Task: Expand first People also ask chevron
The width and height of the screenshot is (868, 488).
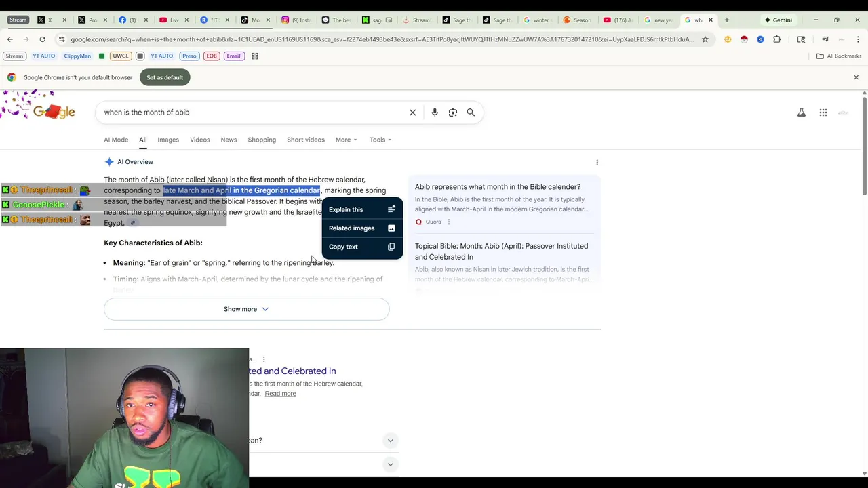Action: click(x=390, y=441)
